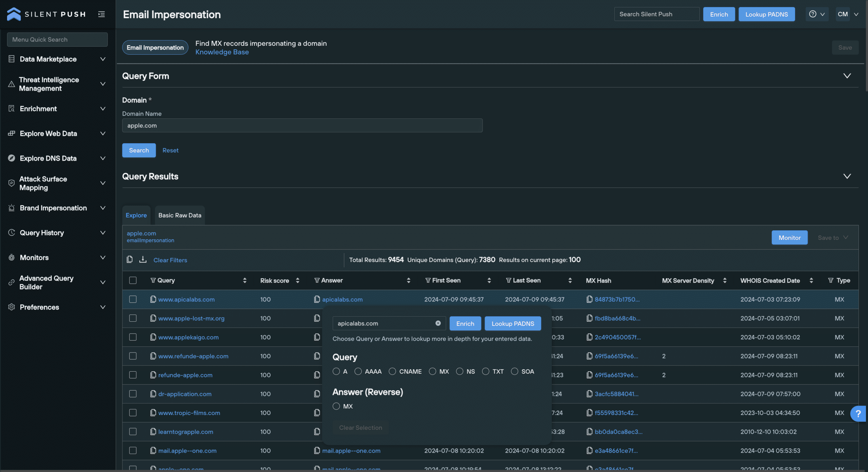Click Lookup PADNS in the popup
This screenshot has width=868, height=472.
pyautogui.click(x=513, y=323)
